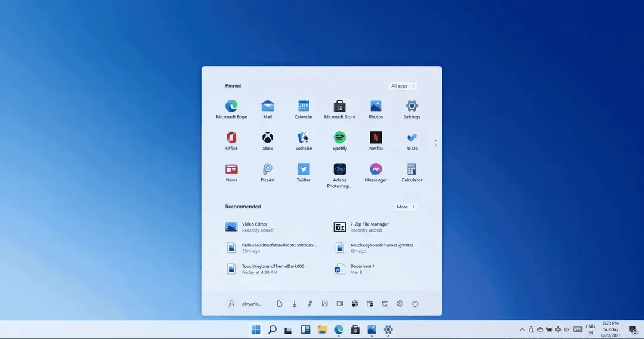Open Settings on taskbar

click(x=388, y=329)
